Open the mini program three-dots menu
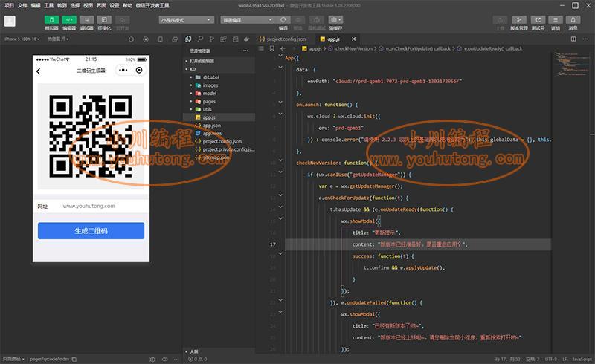 click(123, 70)
